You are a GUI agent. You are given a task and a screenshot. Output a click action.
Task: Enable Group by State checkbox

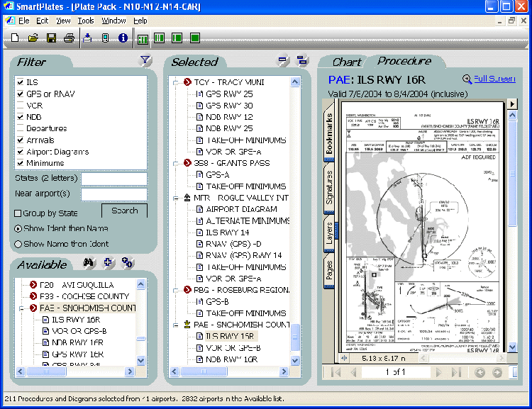click(18, 213)
